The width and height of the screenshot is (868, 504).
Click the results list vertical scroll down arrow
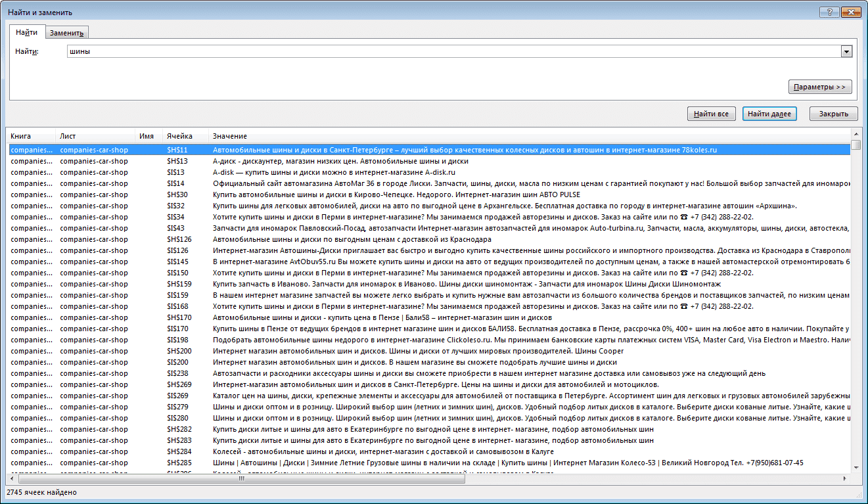(856, 467)
